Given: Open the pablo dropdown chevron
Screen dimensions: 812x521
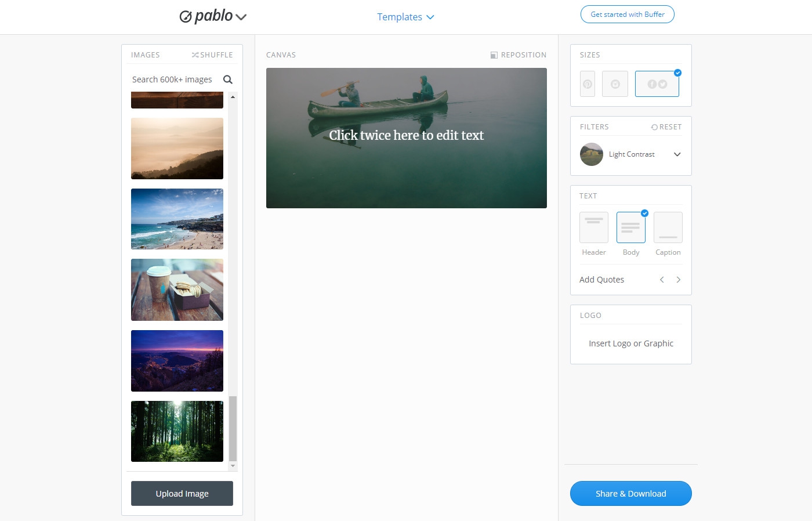Looking at the screenshot, I should (241, 17).
